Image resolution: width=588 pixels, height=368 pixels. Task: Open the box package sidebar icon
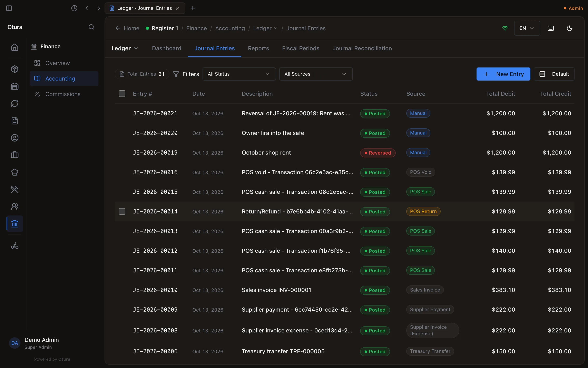[14, 69]
